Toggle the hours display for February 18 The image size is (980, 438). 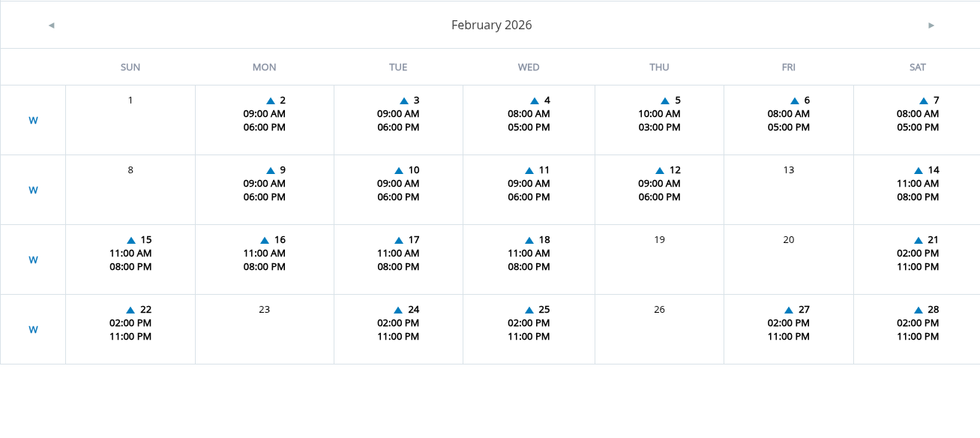(529, 239)
